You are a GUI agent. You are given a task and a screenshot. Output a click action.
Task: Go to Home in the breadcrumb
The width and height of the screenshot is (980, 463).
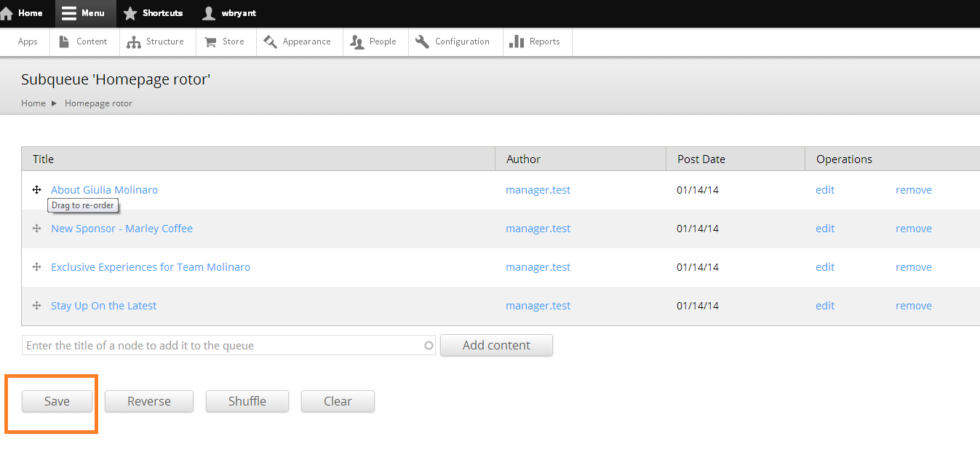coord(33,103)
